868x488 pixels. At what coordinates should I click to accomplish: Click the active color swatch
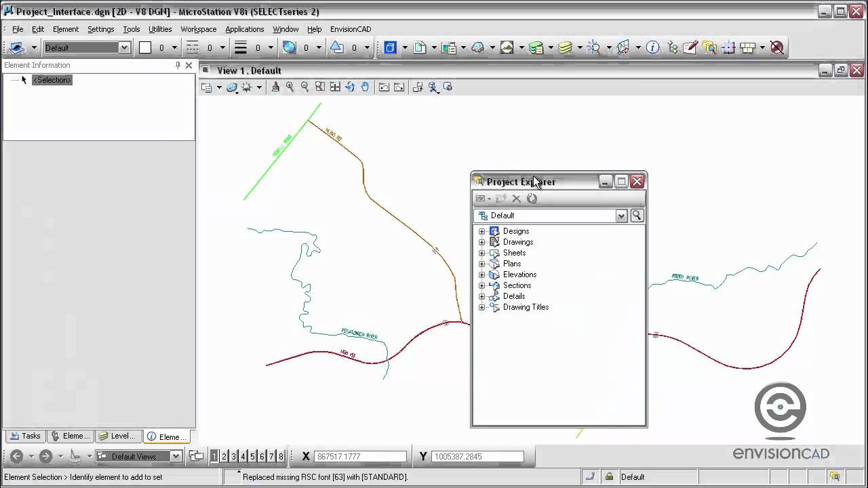[145, 47]
